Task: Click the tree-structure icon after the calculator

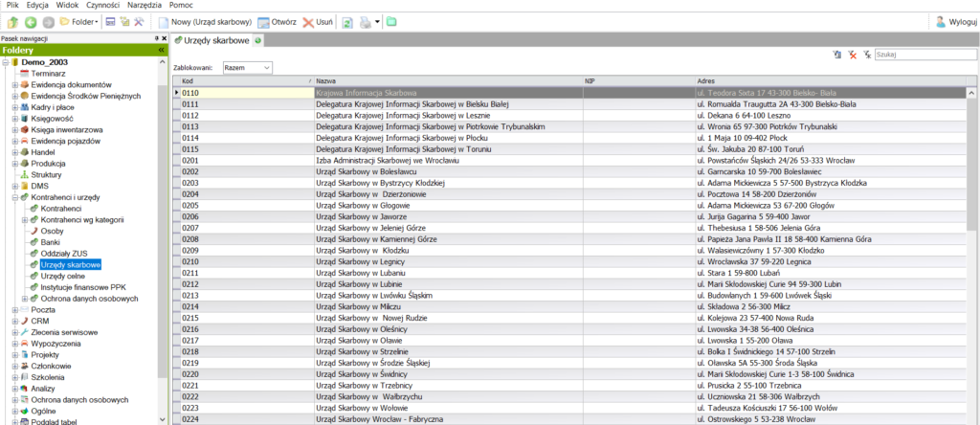Action: click(124, 22)
